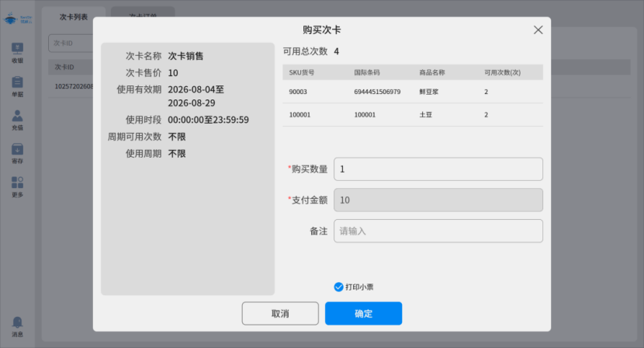Click the 取消 cancel button

pyautogui.click(x=280, y=314)
